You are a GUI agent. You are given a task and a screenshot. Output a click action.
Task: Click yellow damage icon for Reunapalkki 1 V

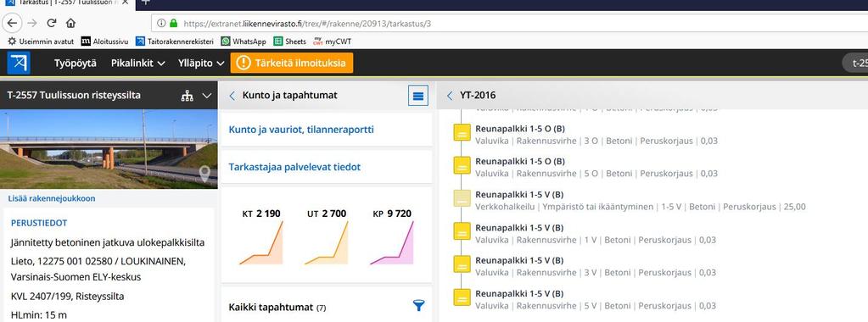pos(462,231)
